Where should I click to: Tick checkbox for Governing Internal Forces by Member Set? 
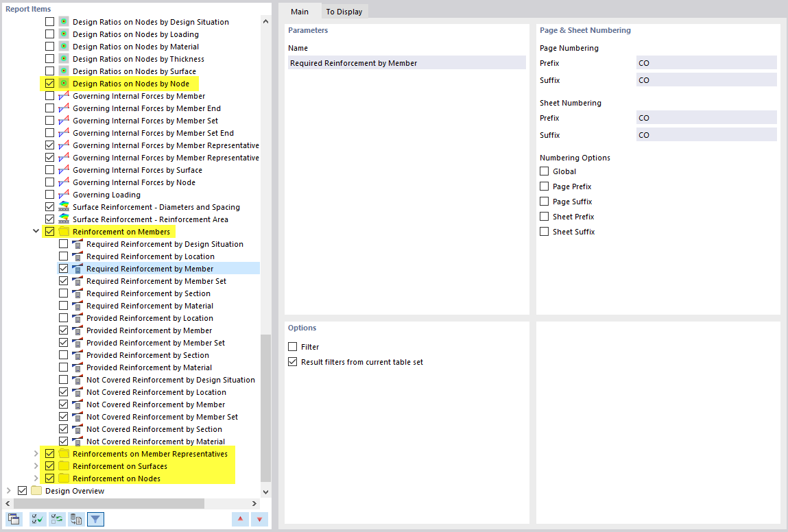coord(50,120)
